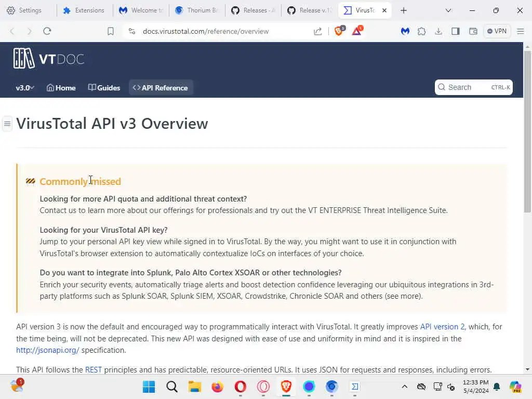Viewport: 532px width, 399px height.
Task: Go back to previous page
Action: 12,31
